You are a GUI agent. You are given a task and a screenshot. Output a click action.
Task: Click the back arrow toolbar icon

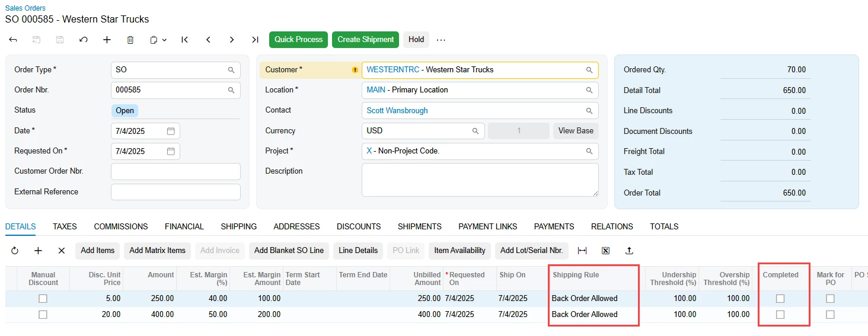(x=13, y=40)
